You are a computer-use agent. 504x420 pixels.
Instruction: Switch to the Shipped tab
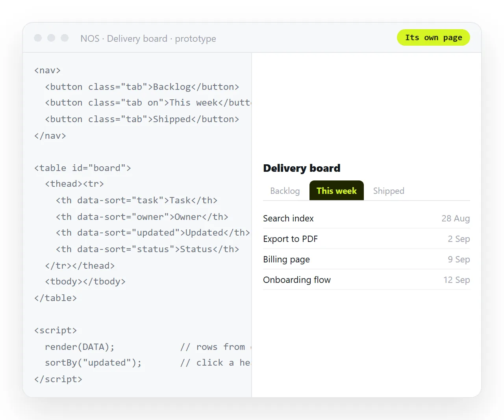(x=389, y=191)
